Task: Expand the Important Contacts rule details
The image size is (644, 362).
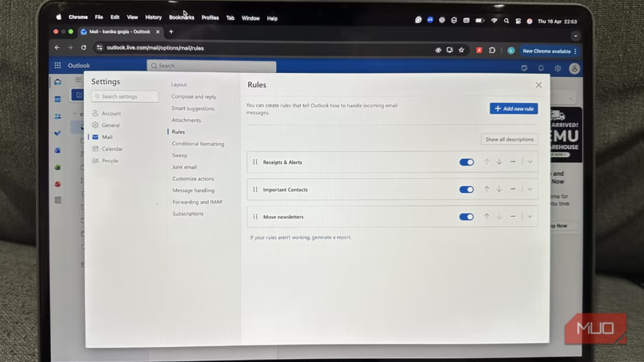Action: [529, 189]
